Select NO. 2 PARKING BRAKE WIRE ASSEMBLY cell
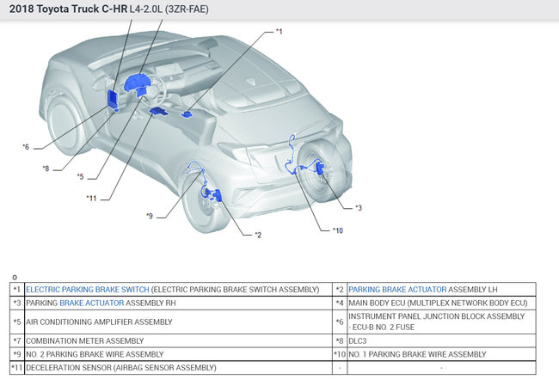 pos(178,354)
